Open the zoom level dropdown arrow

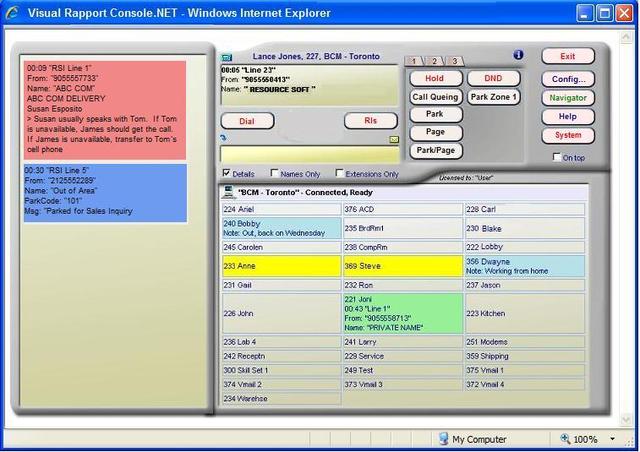(x=612, y=439)
